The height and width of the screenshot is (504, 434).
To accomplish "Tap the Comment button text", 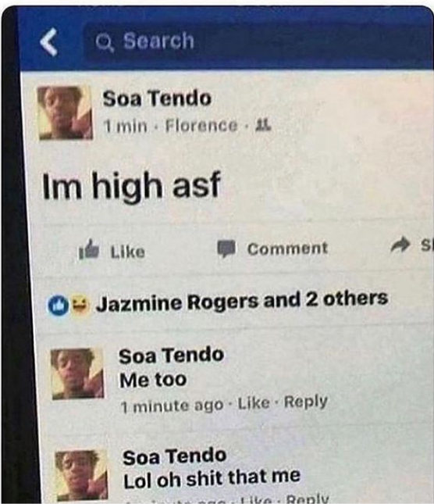I will [x=287, y=248].
